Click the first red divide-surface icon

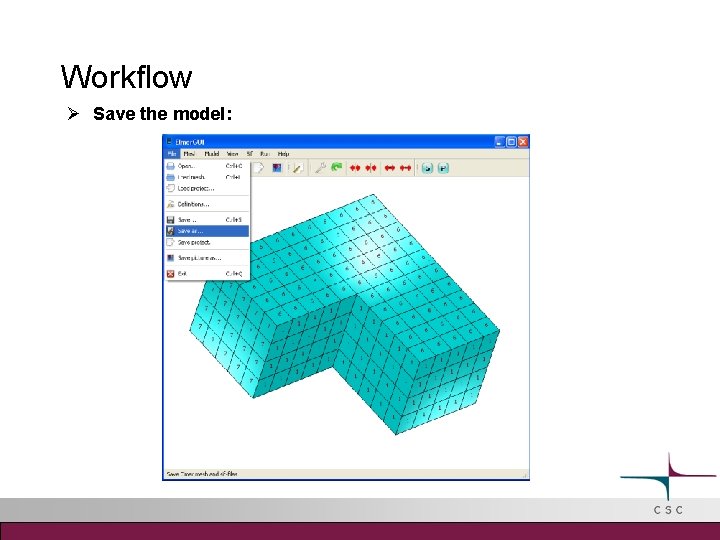pos(355,168)
